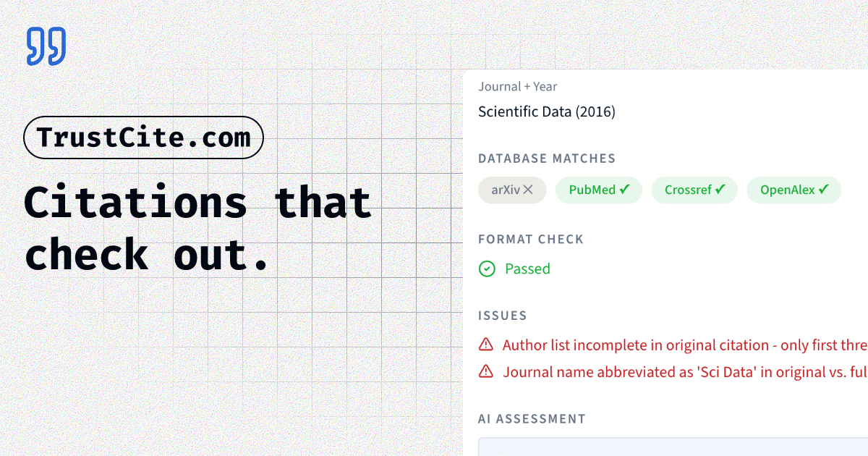Select the OpenAlex database chip
The image size is (868, 456).
794,190
